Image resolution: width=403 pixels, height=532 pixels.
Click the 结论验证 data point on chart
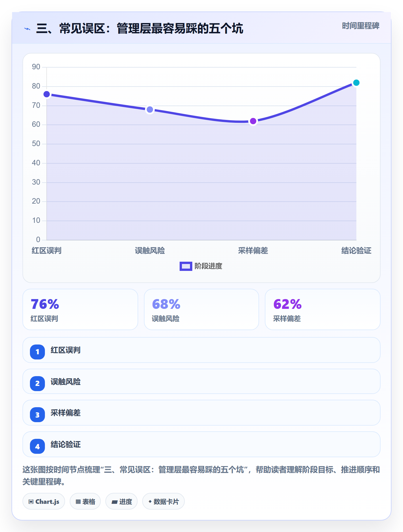coord(356,83)
